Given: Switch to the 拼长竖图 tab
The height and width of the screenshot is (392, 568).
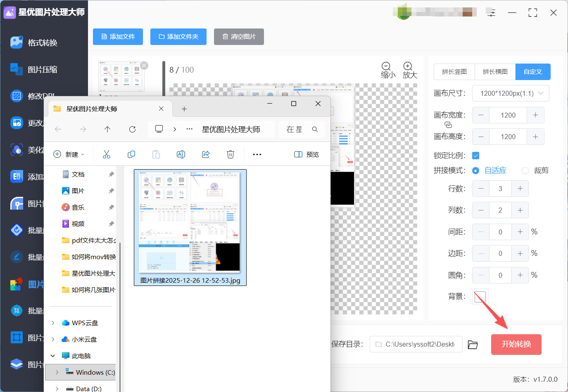Looking at the screenshot, I should coord(454,72).
